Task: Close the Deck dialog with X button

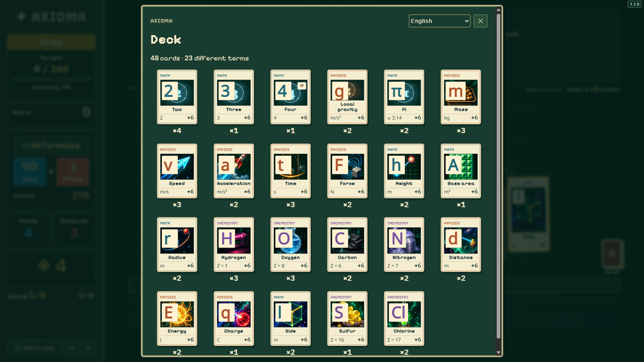Action: 480,21
